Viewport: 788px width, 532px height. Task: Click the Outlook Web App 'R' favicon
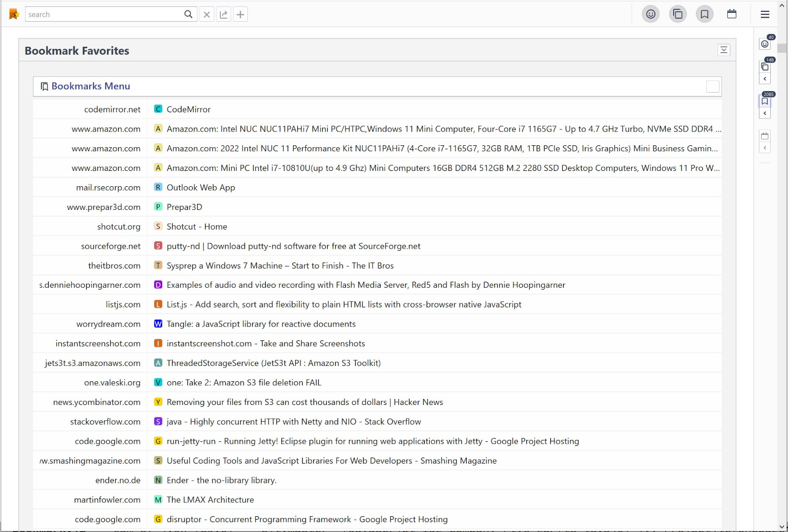coord(158,187)
